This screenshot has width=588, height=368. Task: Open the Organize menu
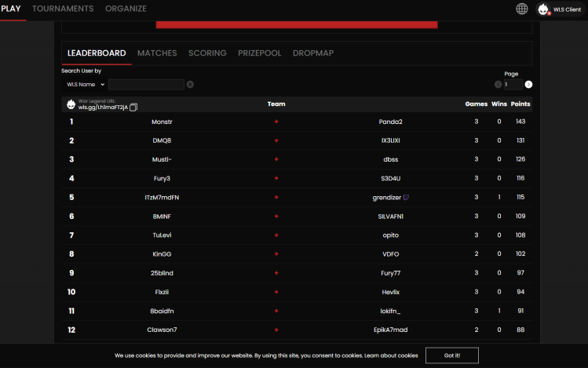tap(126, 9)
